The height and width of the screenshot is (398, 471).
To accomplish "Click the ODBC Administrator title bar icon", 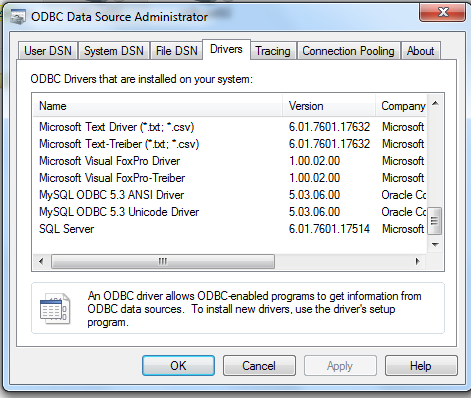I will [x=18, y=17].
